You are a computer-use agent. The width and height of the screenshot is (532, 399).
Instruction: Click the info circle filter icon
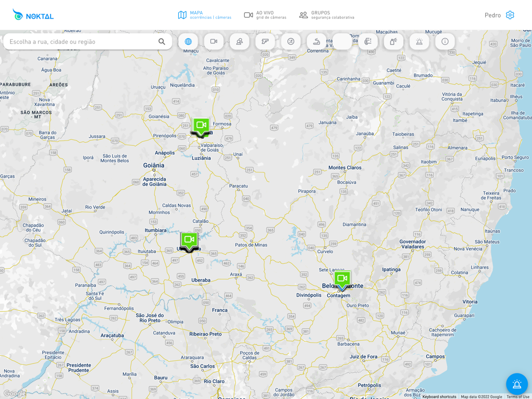pos(445,41)
